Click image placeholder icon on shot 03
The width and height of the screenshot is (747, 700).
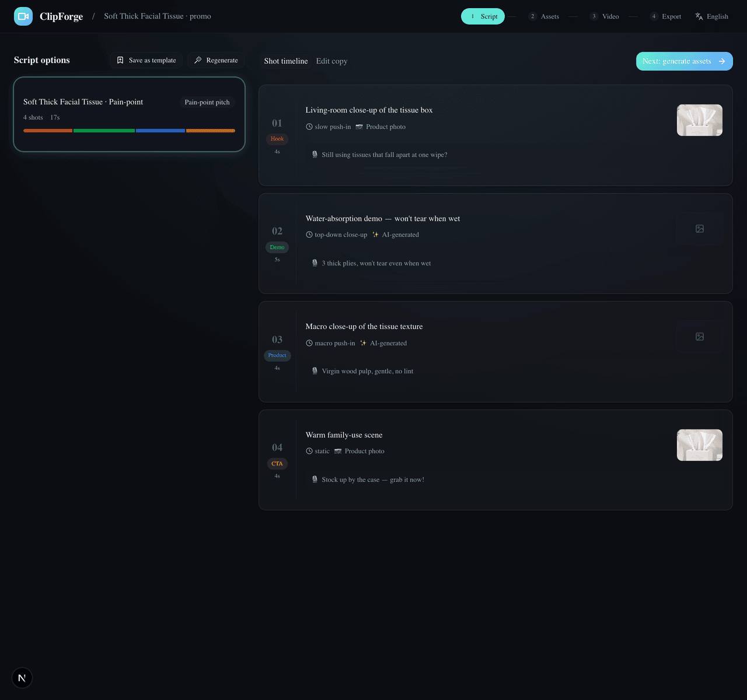tap(700, 337)
